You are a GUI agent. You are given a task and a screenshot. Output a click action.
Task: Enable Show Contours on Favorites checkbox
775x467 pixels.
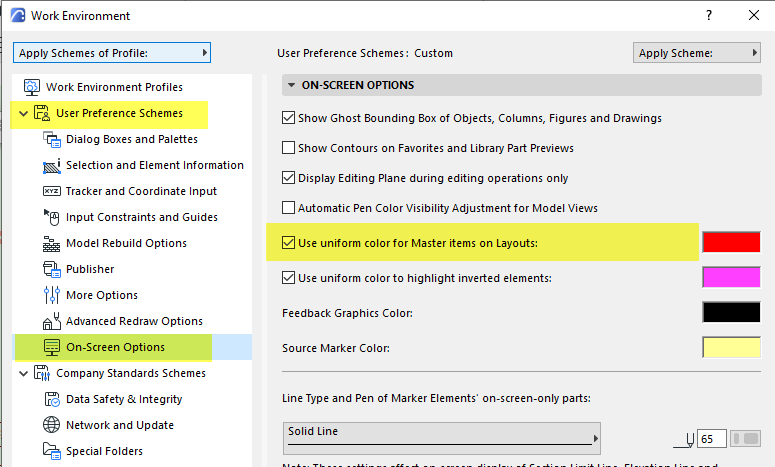point(289,148)
